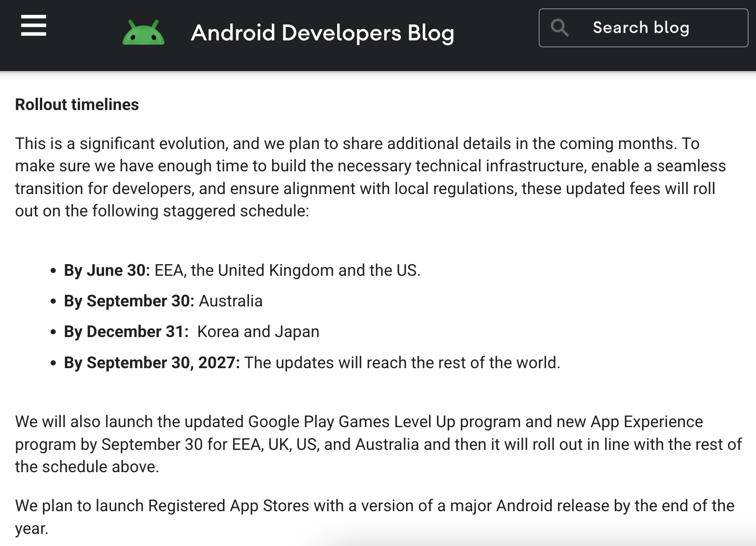Click the search magnifier icon
Viewport: 756px width, 546px height.
[x=560, y=28]
